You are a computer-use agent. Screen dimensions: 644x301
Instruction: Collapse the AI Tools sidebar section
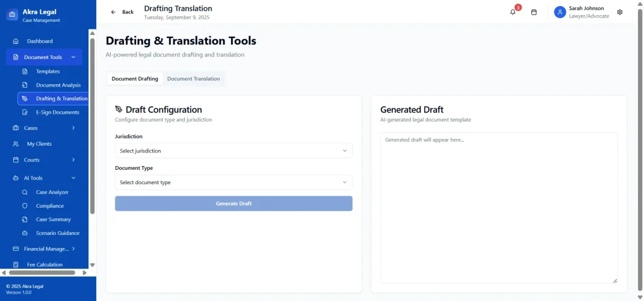[x=73, y=178]
